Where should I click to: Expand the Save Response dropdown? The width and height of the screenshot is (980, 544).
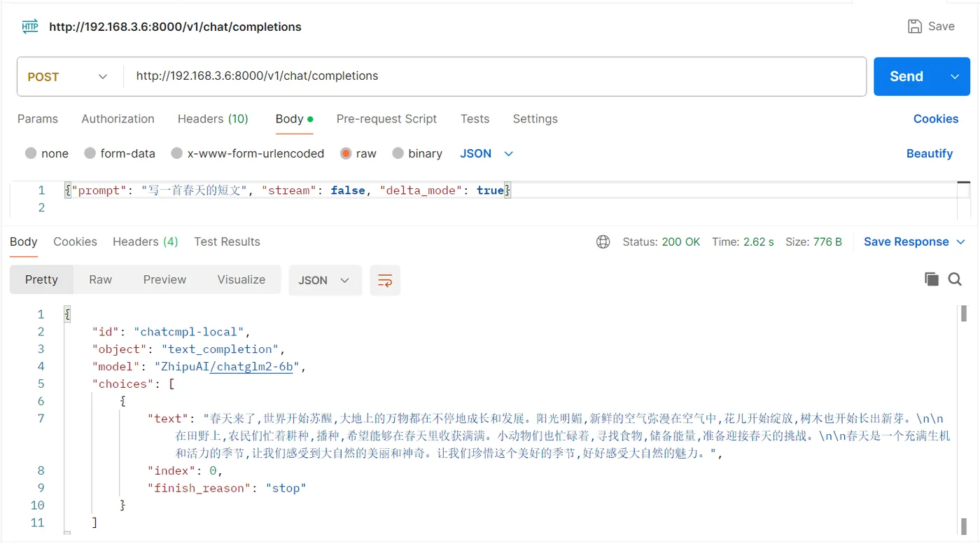[x=960, y=242]
